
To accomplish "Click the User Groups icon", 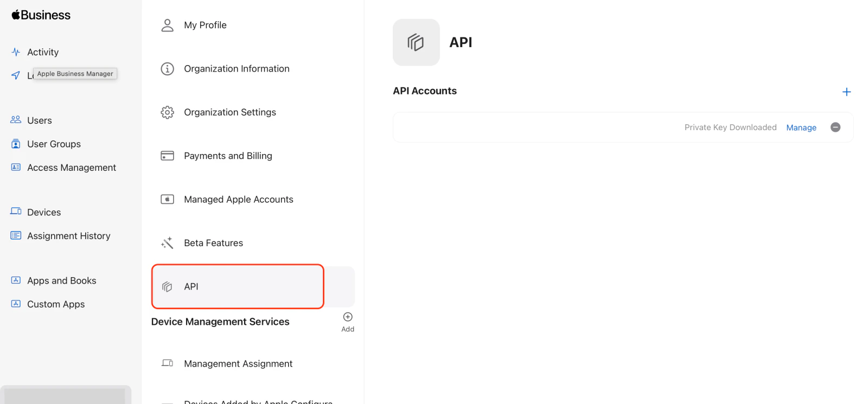I will (16, 144).
